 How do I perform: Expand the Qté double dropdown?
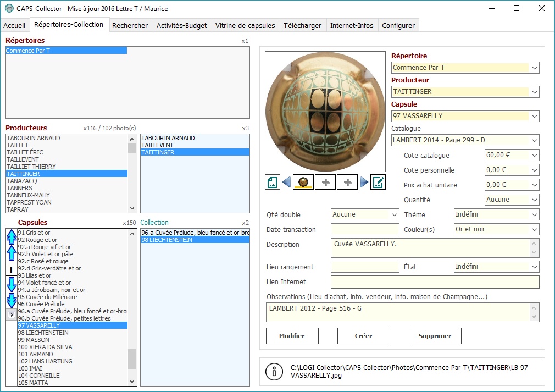click(395, 214)
